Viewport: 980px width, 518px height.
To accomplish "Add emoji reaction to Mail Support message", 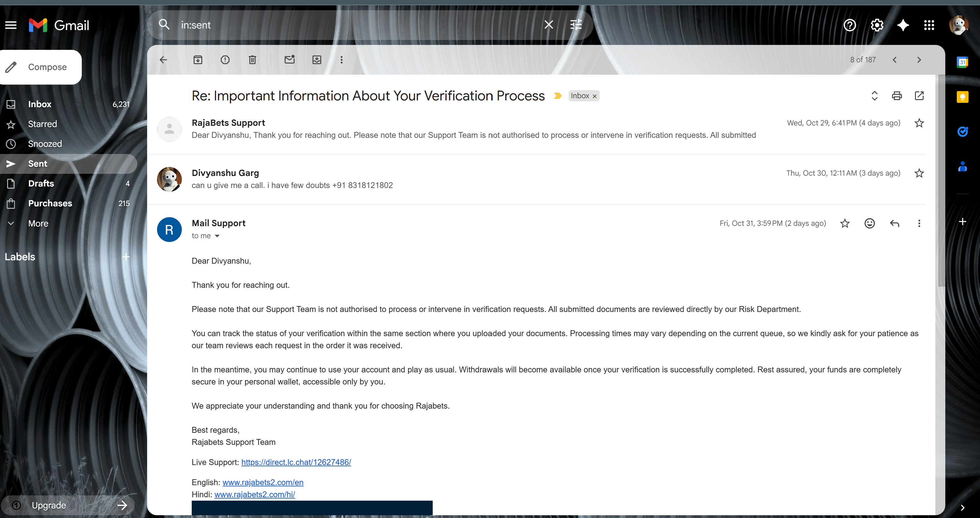I will 870,223.
